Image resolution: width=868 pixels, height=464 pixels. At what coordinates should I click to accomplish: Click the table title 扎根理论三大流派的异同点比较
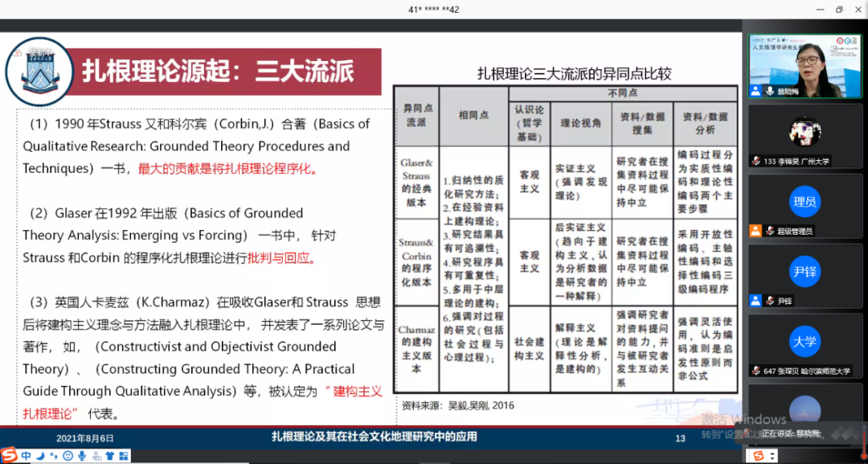(x=574, y=74)
